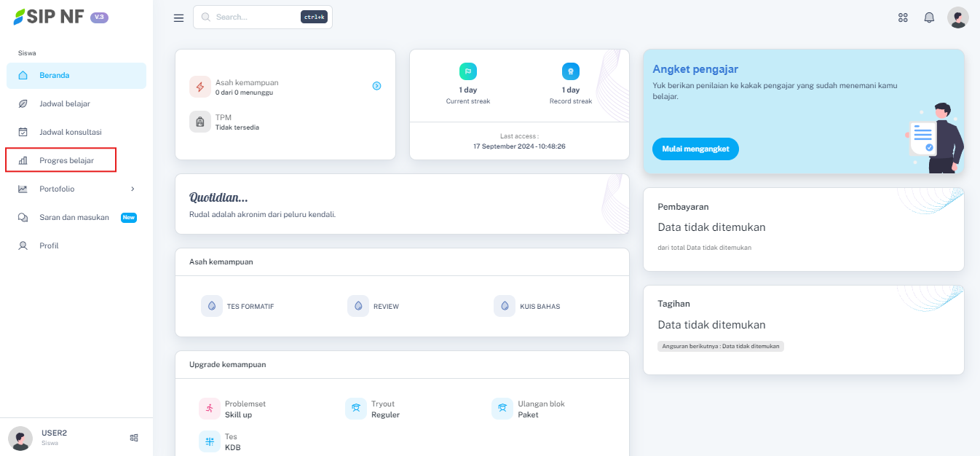Click the hamburger menu icon
The width and height of the screenshot is (980, 456).
coord(178,18)
